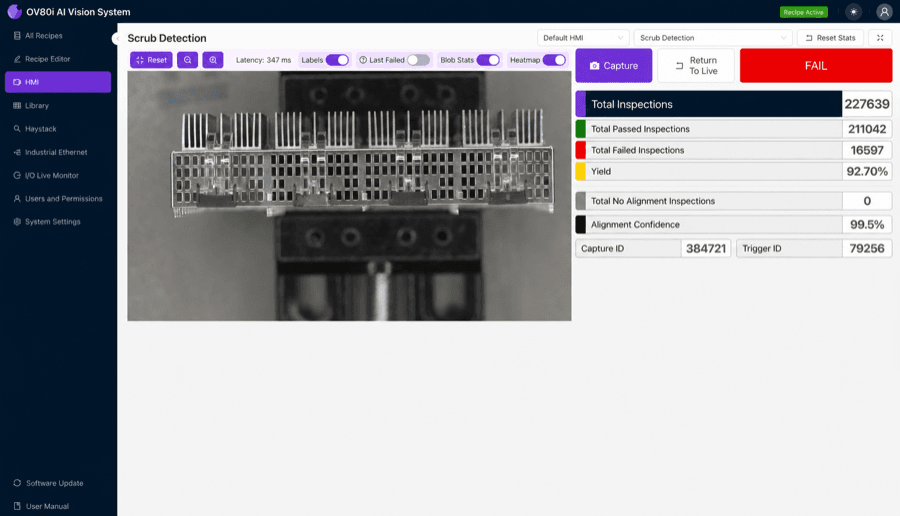Screen dimensions: 900x516
Task: Click the OV80i logo icon
Action: point(14,11)
